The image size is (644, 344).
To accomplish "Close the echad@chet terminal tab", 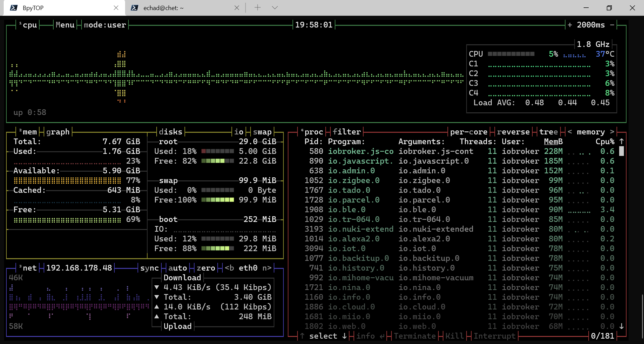I will [x=237, y=8].
